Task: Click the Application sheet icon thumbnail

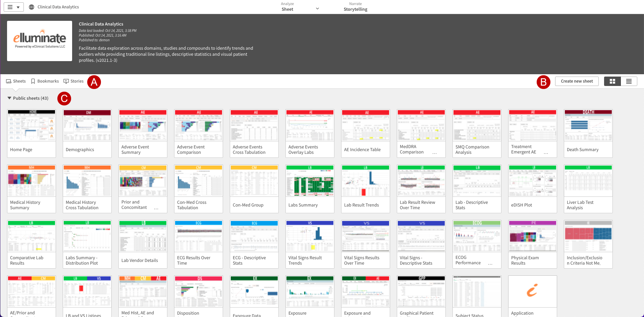Action: click(532, 291)
